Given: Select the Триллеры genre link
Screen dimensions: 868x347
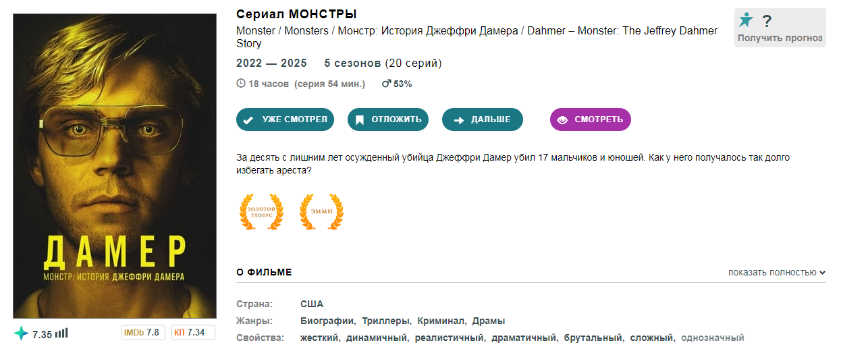Looking at the screenshot, I should (385, 321).
